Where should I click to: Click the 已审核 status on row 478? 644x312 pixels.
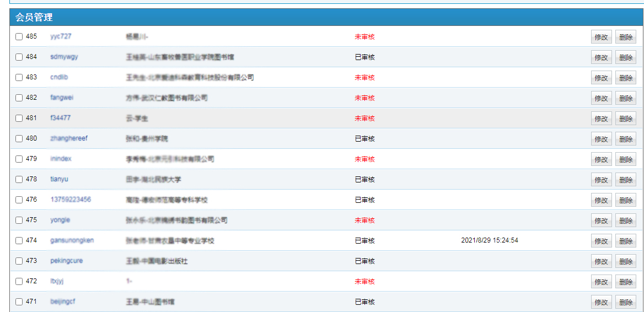[364, 180]
